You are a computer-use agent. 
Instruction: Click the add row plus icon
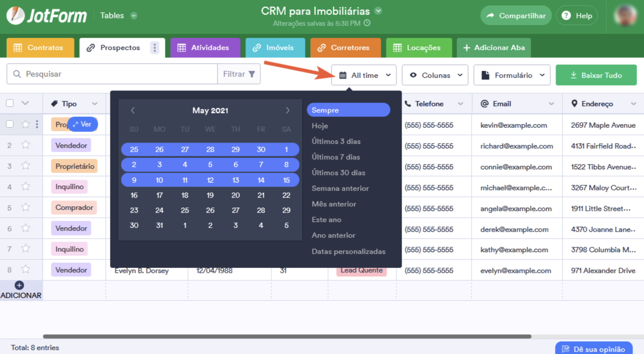[x=19, y=285]
